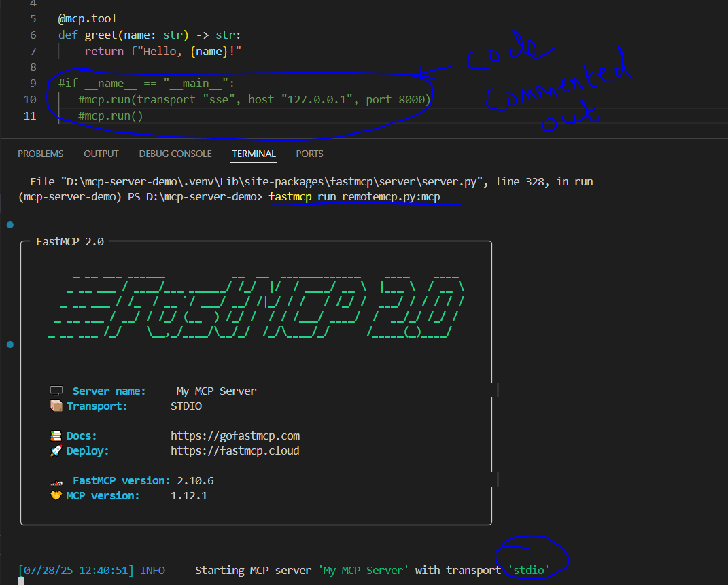Click the commented '#if __name__' line
The width and height of the screenshot is (728, 585).
[x=147, y=84]
